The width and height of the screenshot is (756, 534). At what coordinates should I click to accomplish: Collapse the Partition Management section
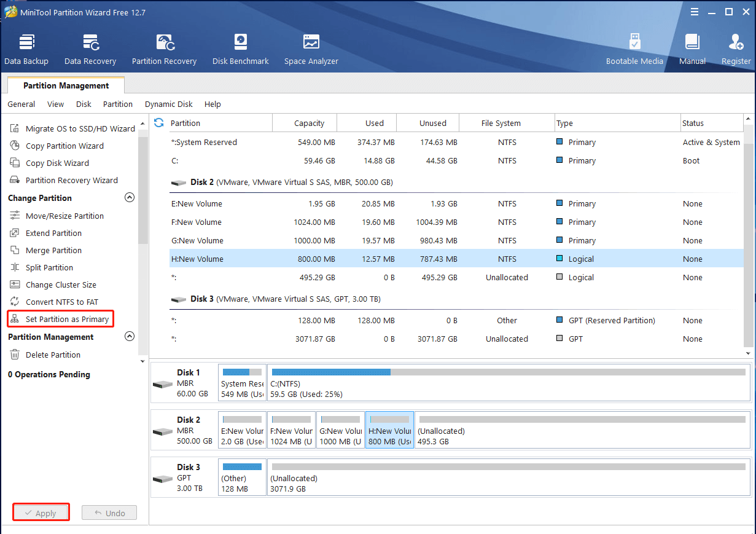130,337
